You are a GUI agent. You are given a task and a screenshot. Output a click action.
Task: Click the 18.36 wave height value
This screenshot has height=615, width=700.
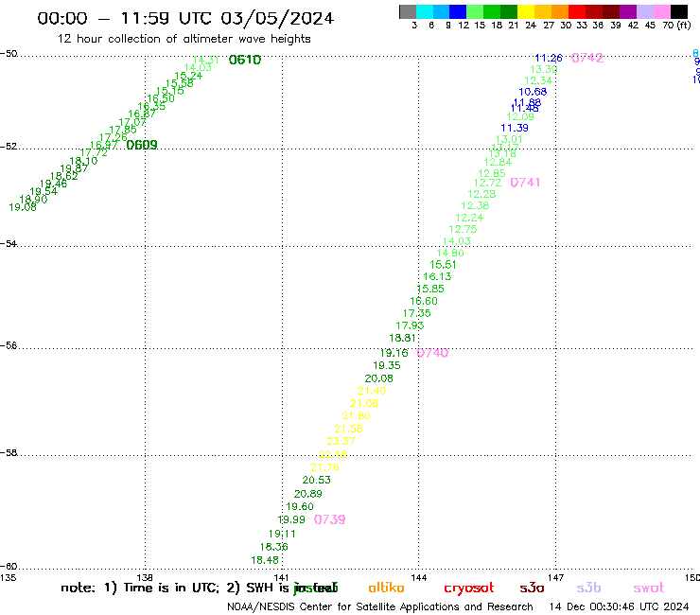tap(274, 547)
